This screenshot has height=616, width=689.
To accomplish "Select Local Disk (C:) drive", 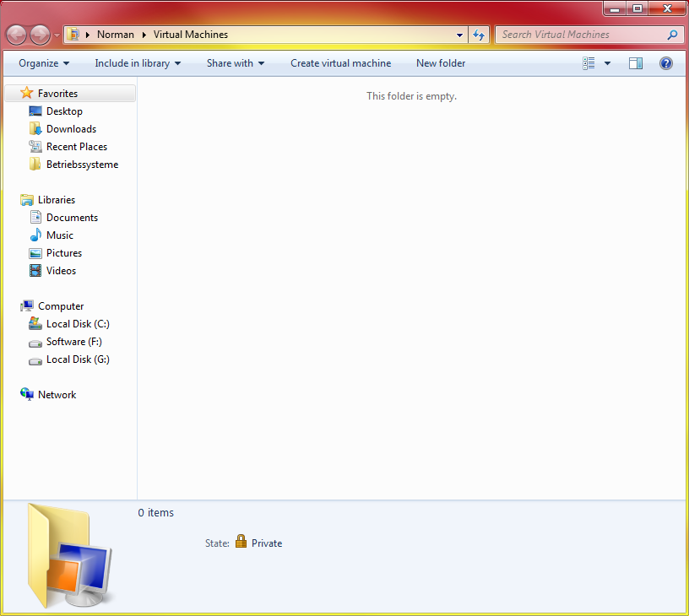I will (x=78, y=324).
